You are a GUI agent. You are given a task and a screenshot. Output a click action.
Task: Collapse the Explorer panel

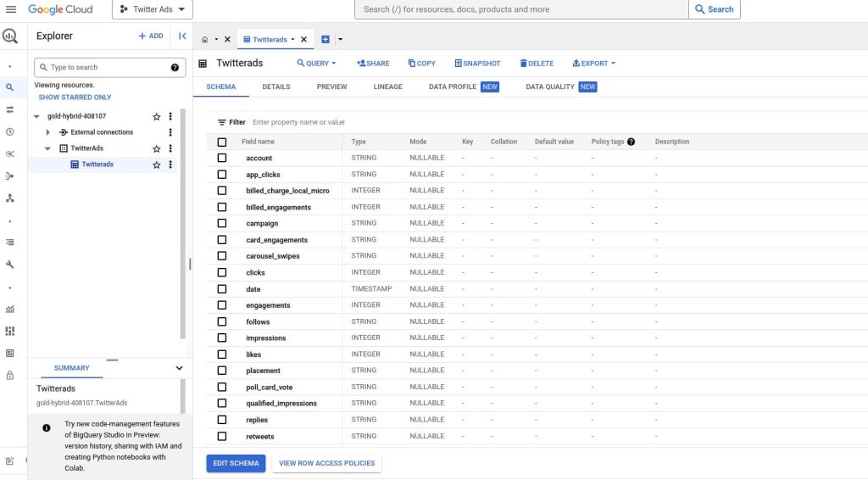click(x=182, y=36)
